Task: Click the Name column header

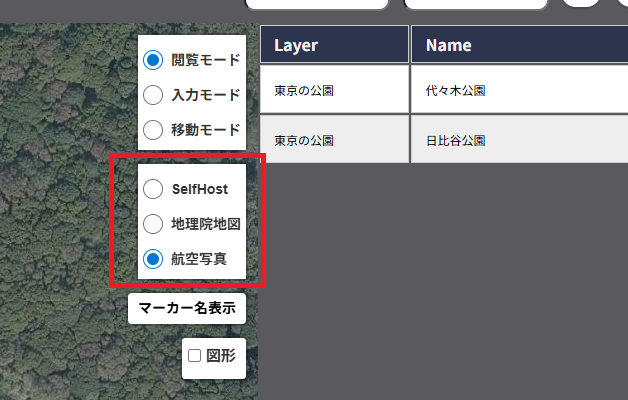Action: [519, 44]
